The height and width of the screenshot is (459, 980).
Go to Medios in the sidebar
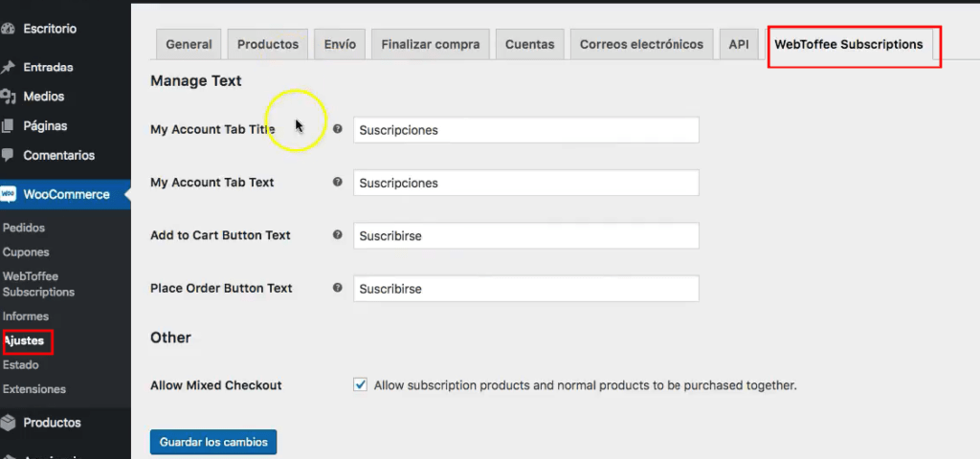[x=44, y=97]
